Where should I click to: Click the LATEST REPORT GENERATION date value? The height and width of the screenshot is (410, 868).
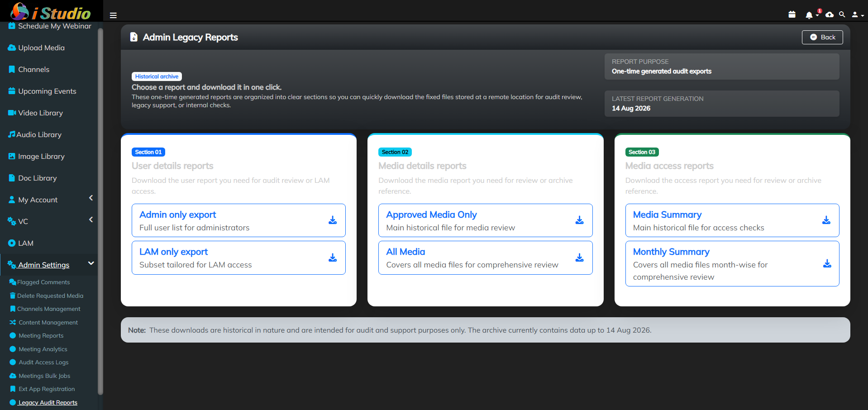tap(631, 108)
